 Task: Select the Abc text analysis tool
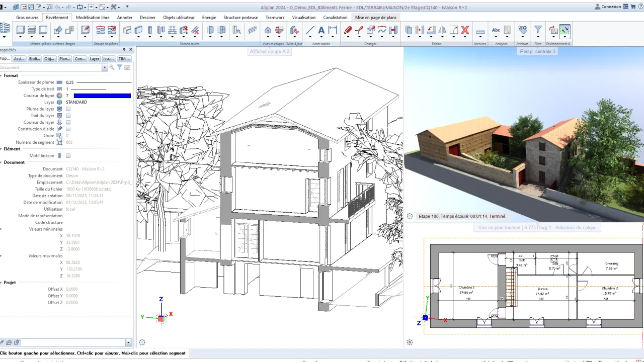click(496, 30)
